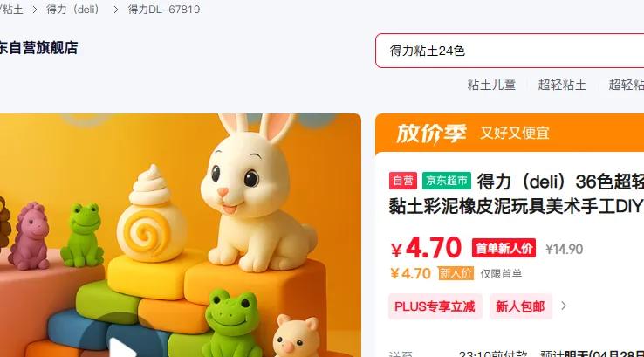Expand promotions with arrow beside 新人包邮
The height and width of the screenshot is (357, 644).
pyautogui.click(x=564, y=306)
